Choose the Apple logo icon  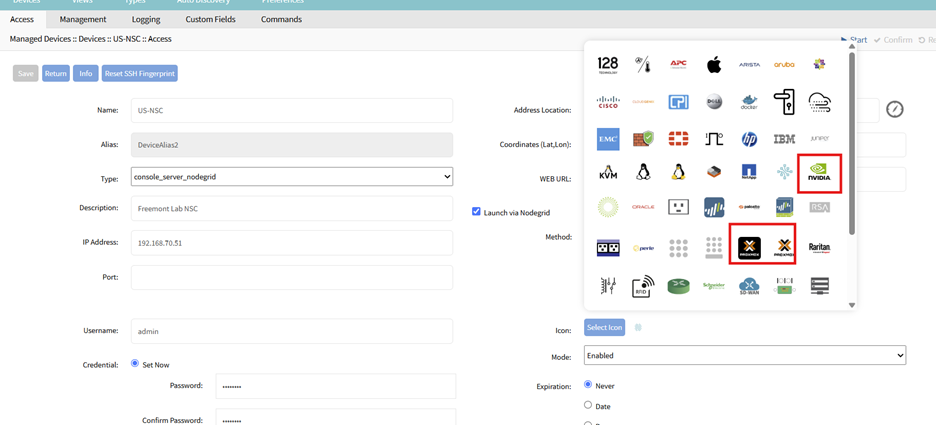pos(714,64)
